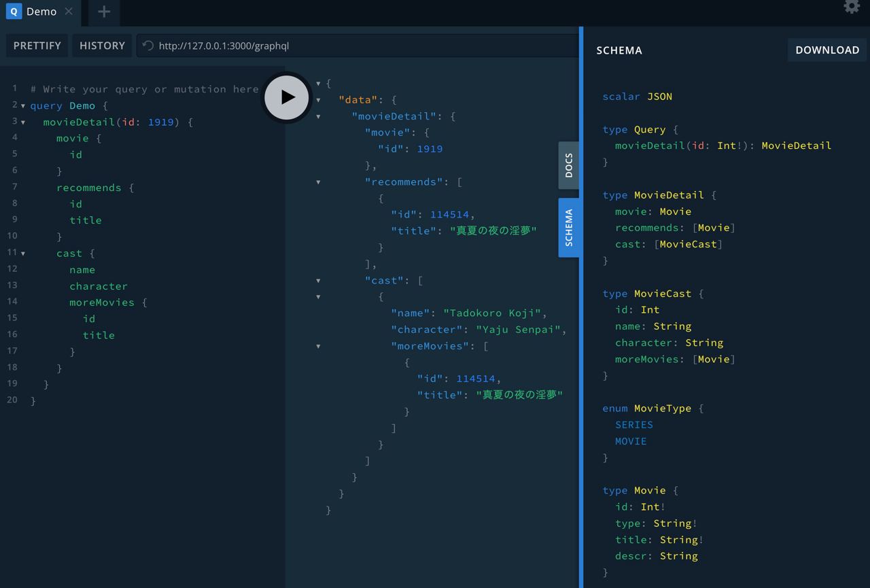Screen dimensions: 870x588
Task: Collapse the cast fold arrow at line 11
Action: [x=23, y=254]
